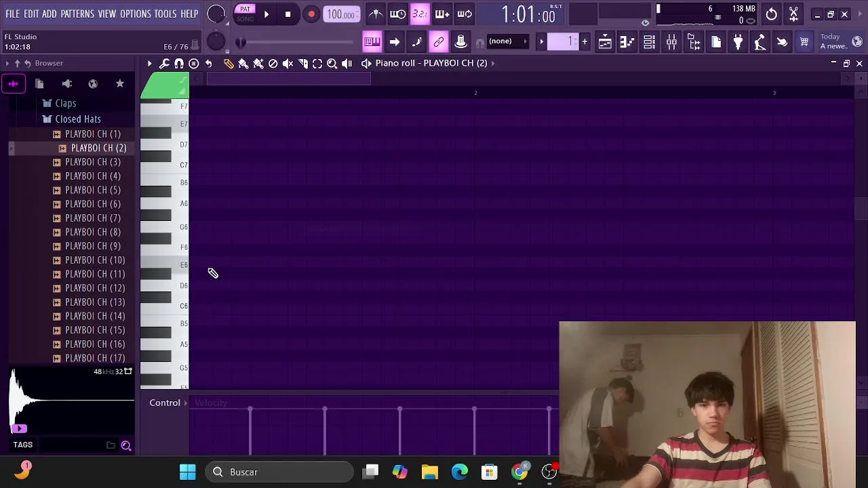Open the PATTERNS menu
Screen dimensions: 868x488
(x=77, y=14)
